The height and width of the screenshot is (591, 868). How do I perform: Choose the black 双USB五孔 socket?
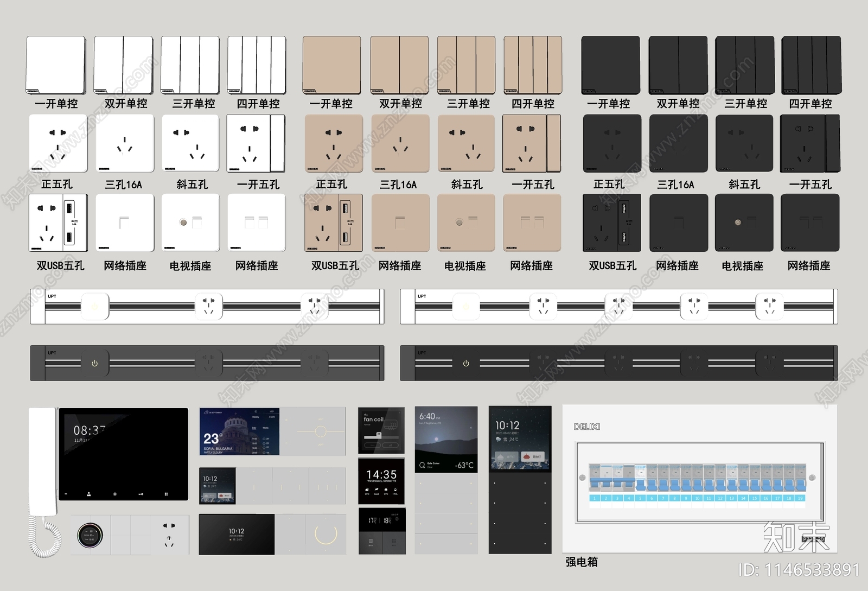click(612, 223)
